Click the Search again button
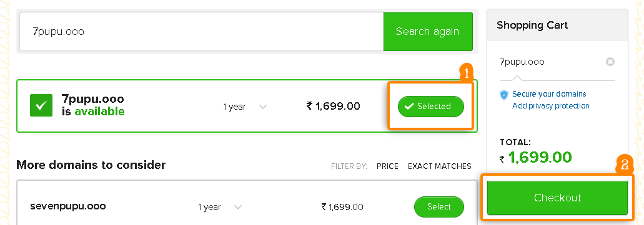This screenshot has height=225, width=644. click(x=427, y=32)
